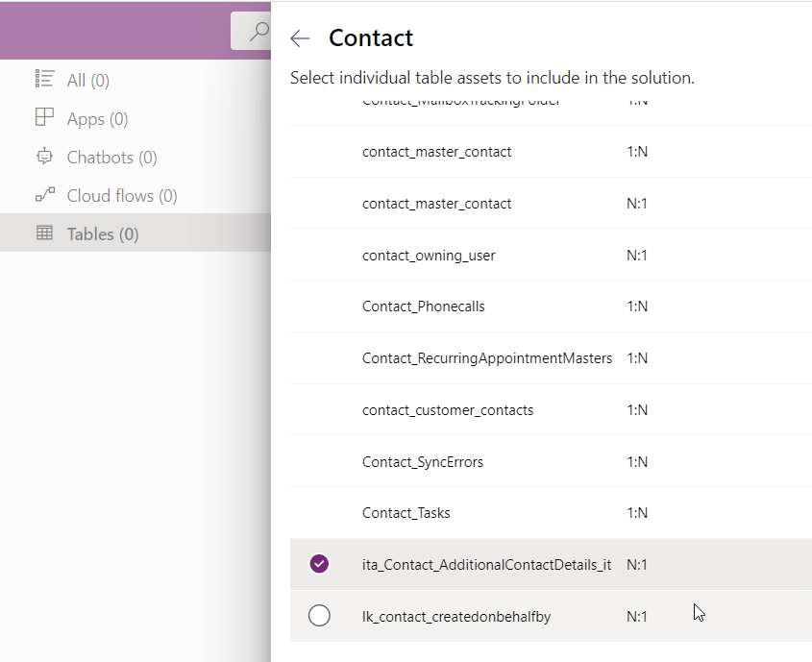Select the Contact_Phonecalls relationship row
This screenshot has height=662, width=812.
click(x=424, y=306)
